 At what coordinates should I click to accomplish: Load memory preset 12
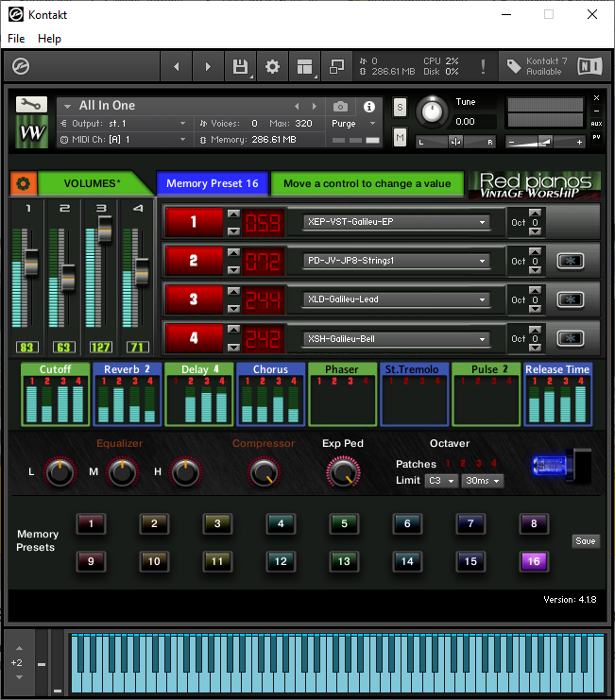(281, 562)
